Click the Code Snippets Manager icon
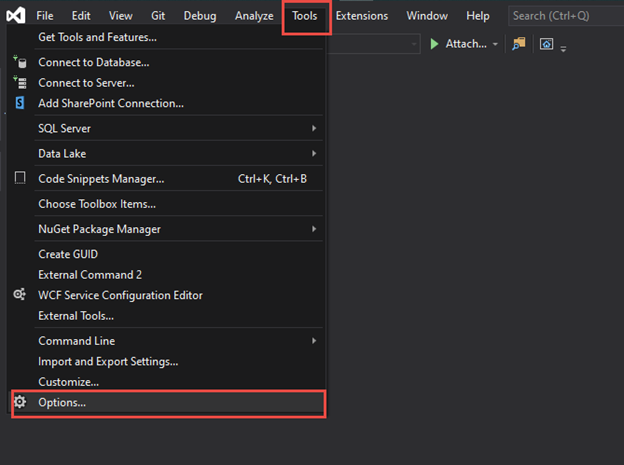 point(19,178)
